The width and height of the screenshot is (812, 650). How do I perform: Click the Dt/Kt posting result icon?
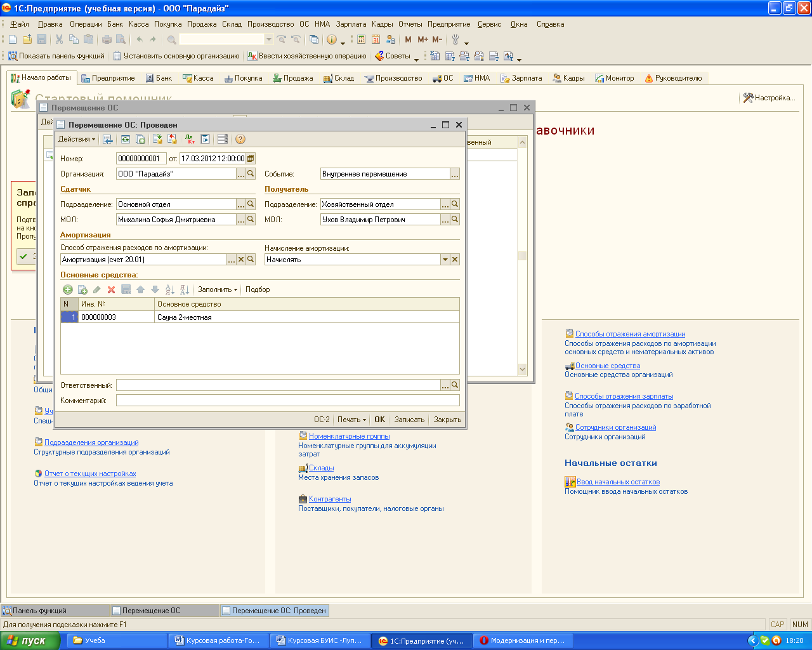coord(190,139)
